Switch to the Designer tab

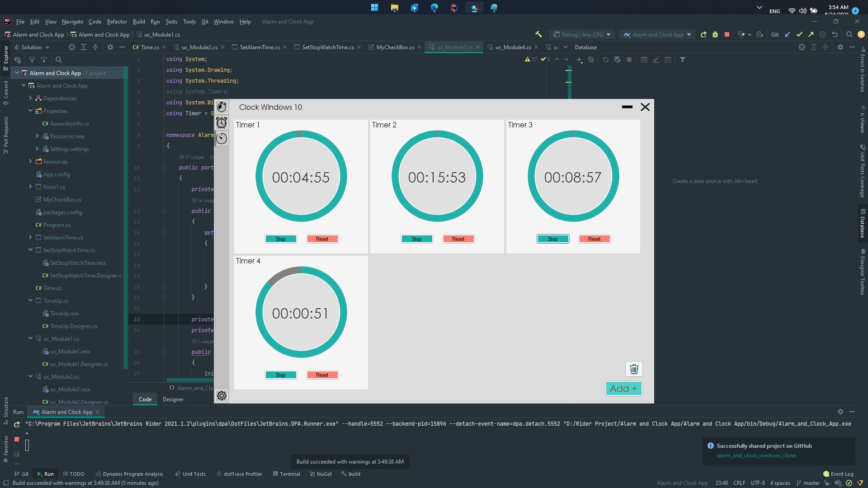tap(173, 399)
